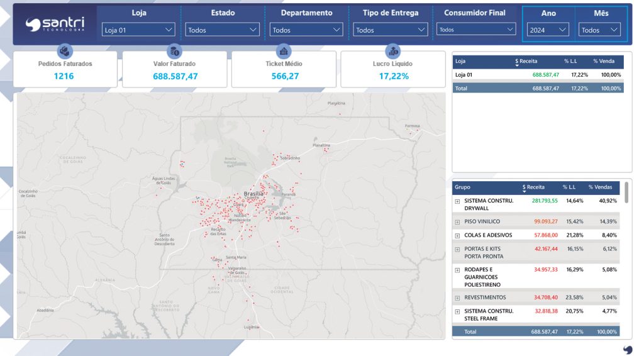Click the Lucro Líquido icon
This screenshot has width=644, height=356.
(x=394, y=52)
